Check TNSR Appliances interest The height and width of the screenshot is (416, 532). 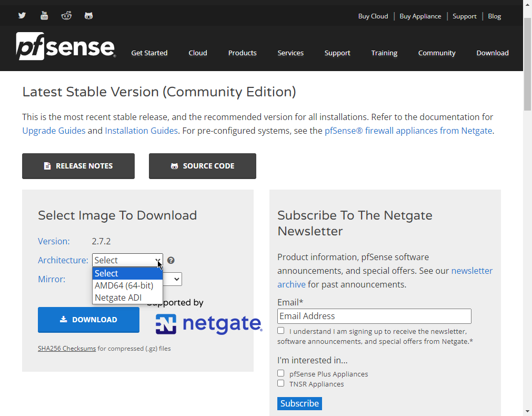[280, 383]
